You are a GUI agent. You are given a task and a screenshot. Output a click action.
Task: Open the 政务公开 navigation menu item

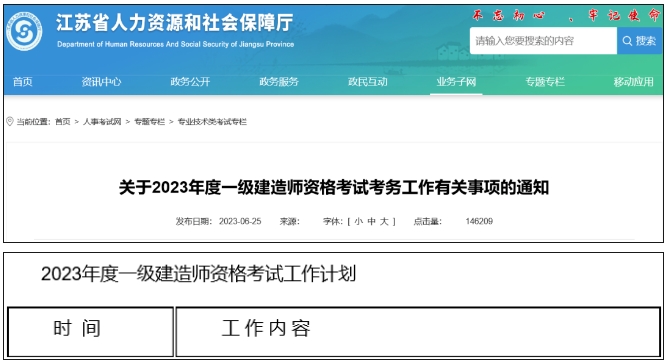click(190, 82)
